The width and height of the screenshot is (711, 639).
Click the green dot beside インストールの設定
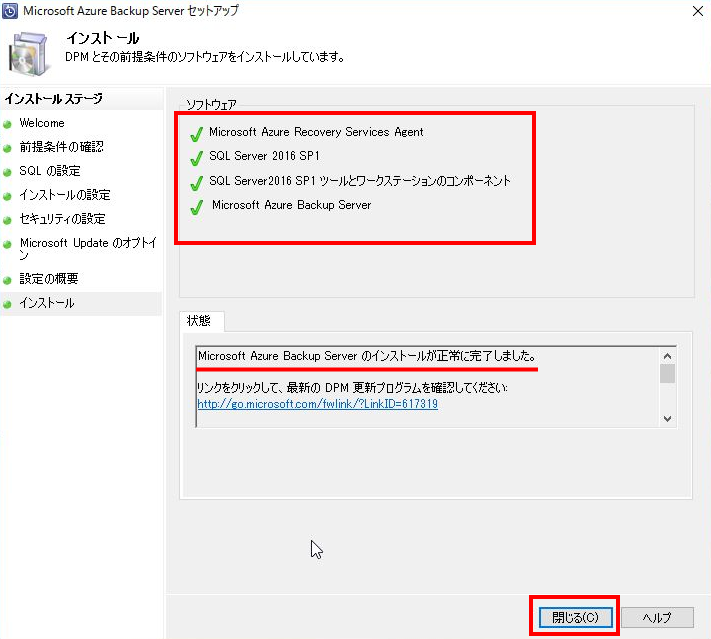(x=7, y=196)
